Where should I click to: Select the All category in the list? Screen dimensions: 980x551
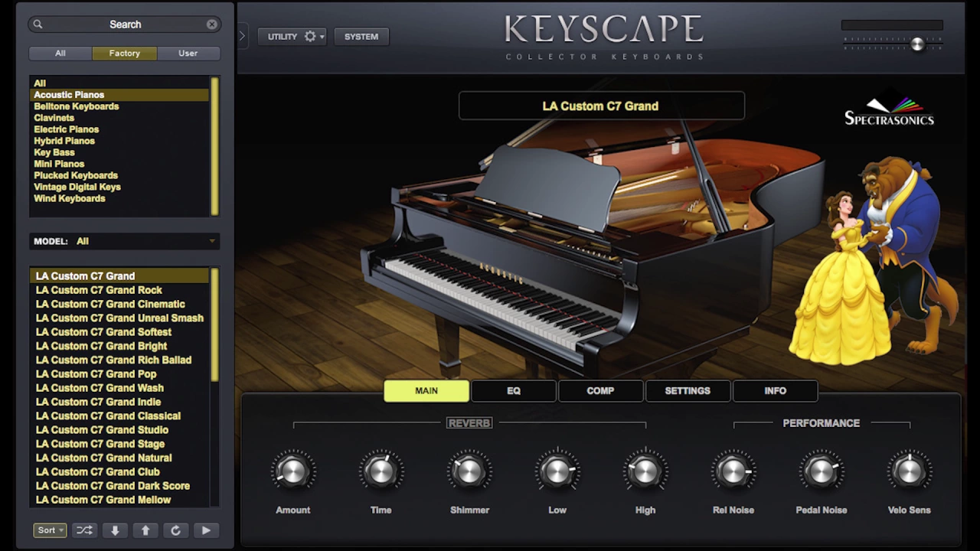119,83
